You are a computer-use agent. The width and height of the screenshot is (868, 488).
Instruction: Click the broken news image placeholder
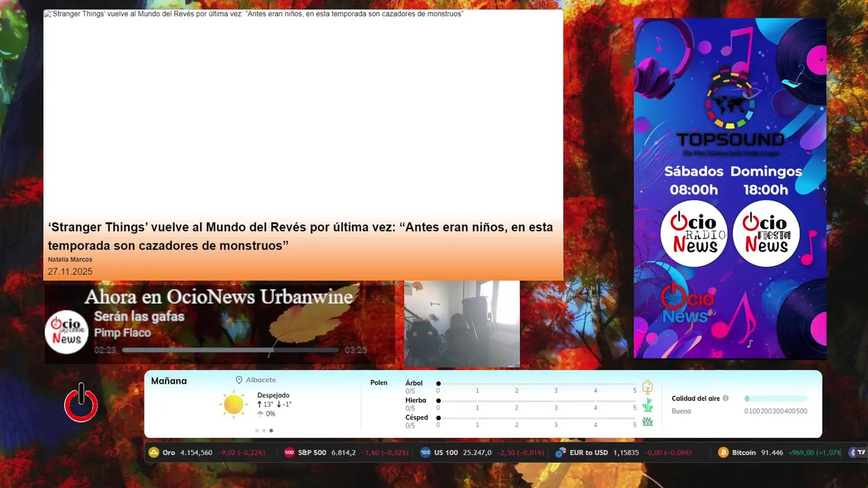pyautogui.click(x=47, y=14)
